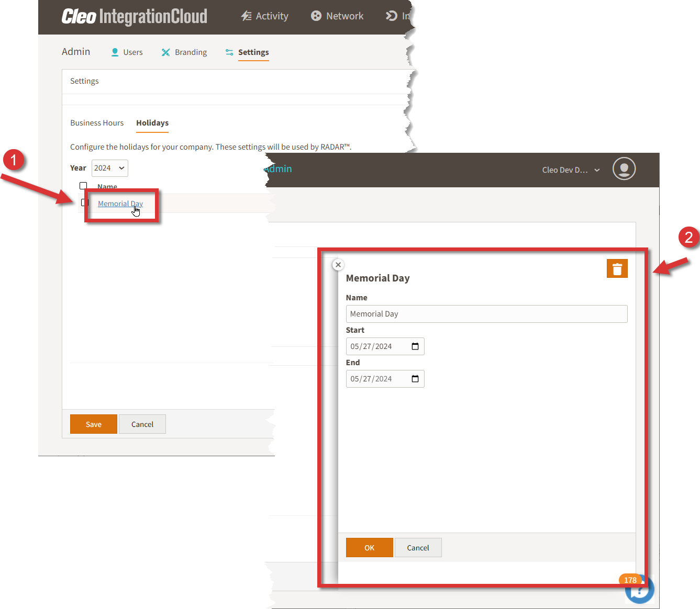This screenshot has width=700, height=609.
Task: Click the orange trash delete icon
Action: (617, 269)
